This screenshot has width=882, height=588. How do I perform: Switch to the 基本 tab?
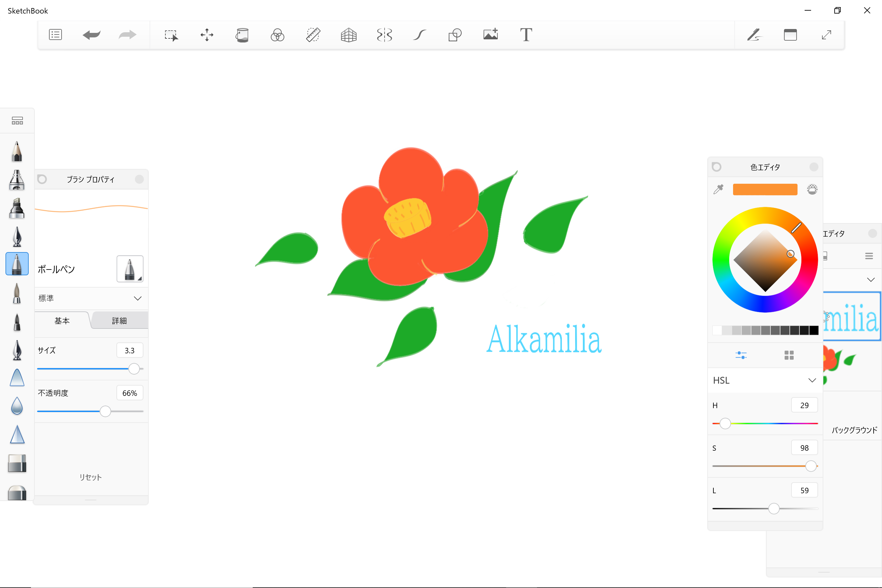(62, 321)
